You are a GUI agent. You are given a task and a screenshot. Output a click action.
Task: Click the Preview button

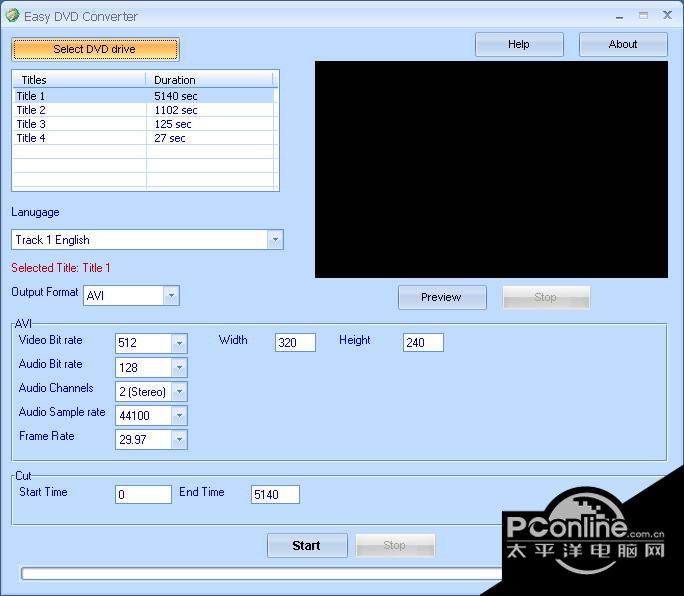(442, 297)
